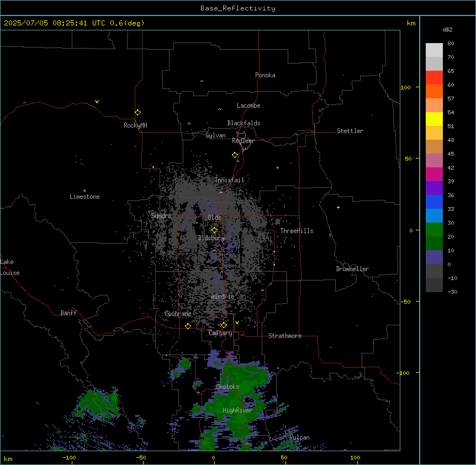Click the green 30 dBZ legend swatch
Viewport: 476px width, 465px height.
[x=434, y=230]
